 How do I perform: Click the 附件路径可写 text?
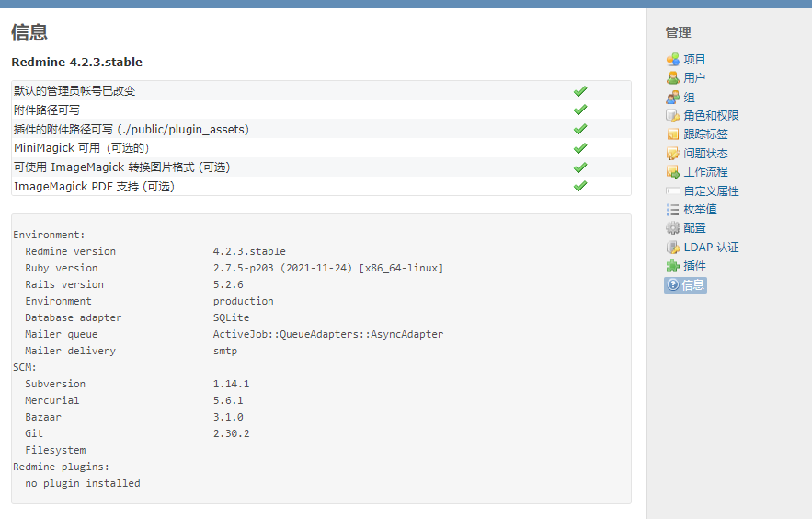click(x=47, y=110)
